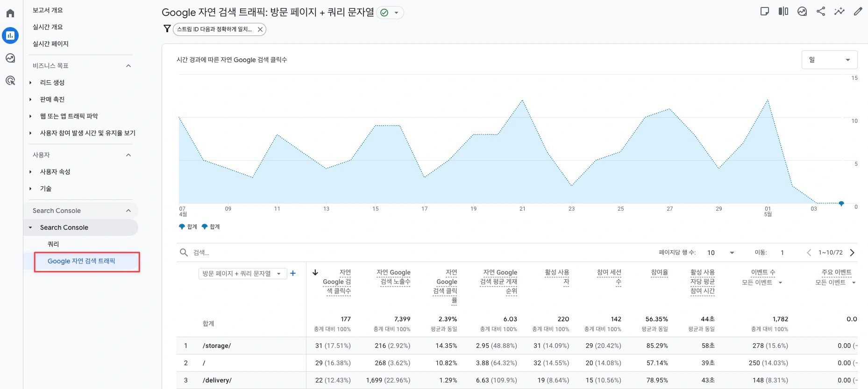The height and width of the screenshot is (389, 868).
Task: Collapse the Search Console tree item
Action: coord(31,227)
